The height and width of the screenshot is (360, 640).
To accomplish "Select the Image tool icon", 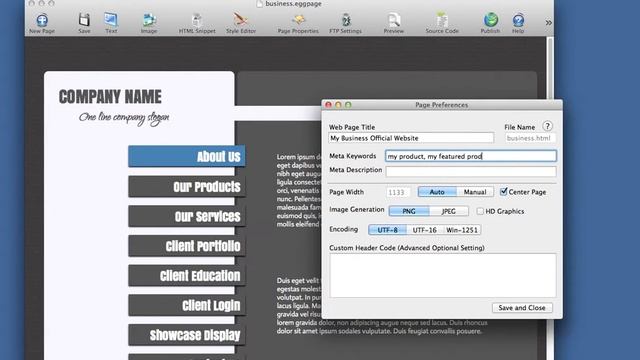I will [149, 20].
